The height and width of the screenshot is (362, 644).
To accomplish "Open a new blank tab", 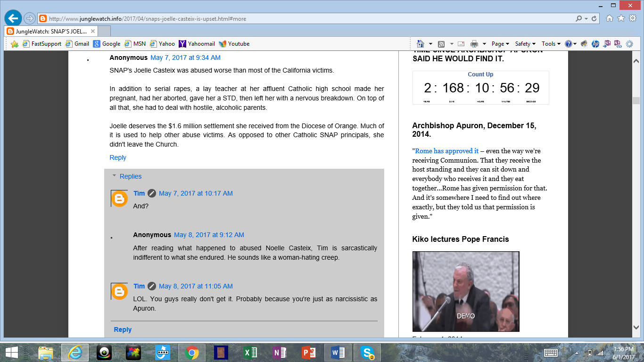I will (x=104, y=31).
